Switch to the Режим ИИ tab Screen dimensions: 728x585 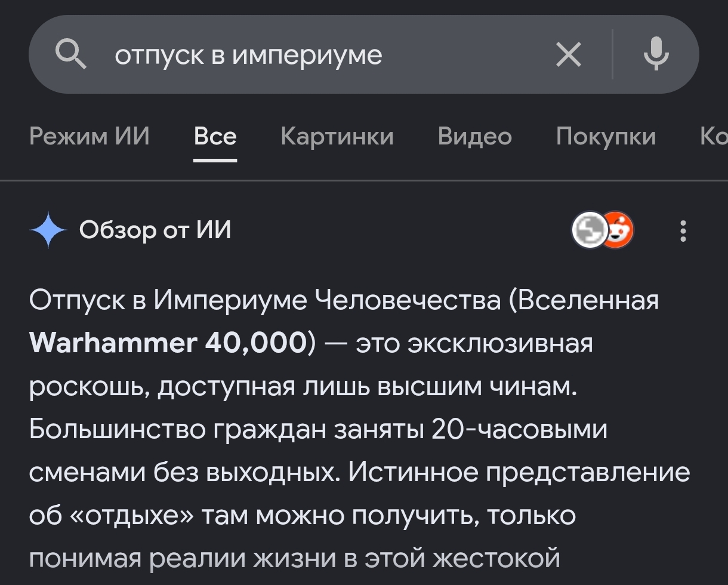90,137
